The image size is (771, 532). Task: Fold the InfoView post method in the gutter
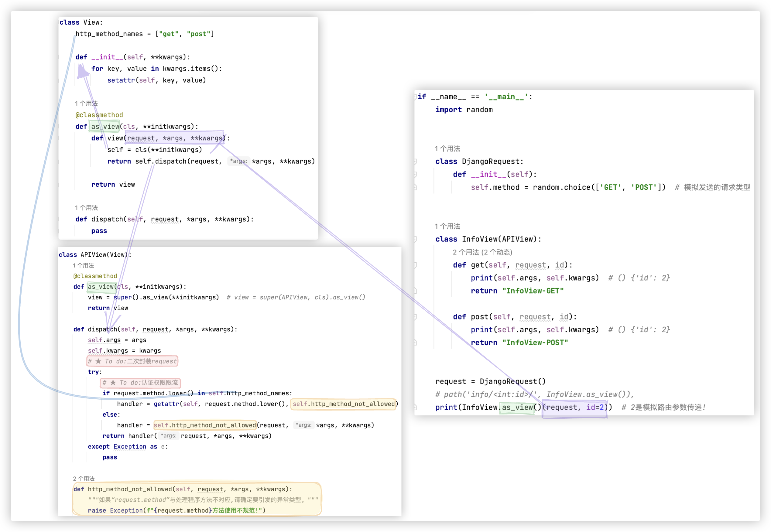coord(415,317)
